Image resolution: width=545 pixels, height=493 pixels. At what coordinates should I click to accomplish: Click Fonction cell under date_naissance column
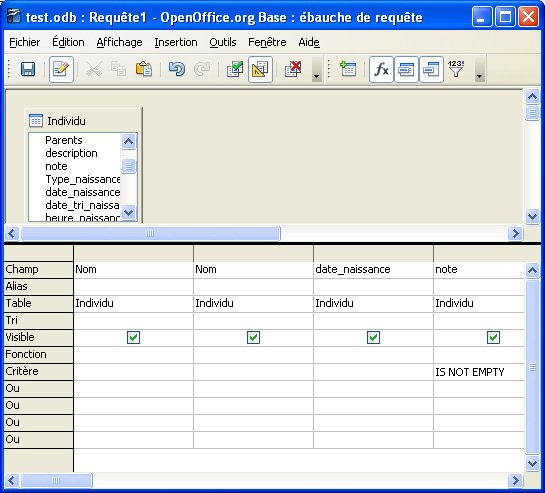pyautogui.click(x=373, y=355)
